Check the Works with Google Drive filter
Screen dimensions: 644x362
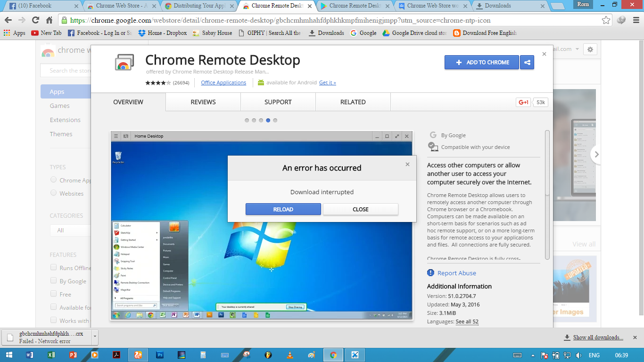(53, 321)
